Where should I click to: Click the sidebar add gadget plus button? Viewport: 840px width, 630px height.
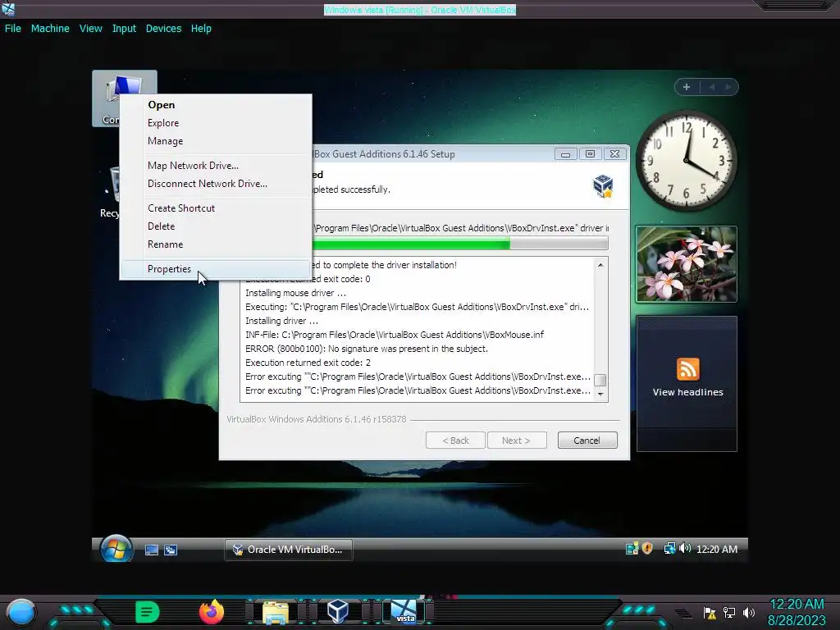pyautogui.click(x=687, y=87)
